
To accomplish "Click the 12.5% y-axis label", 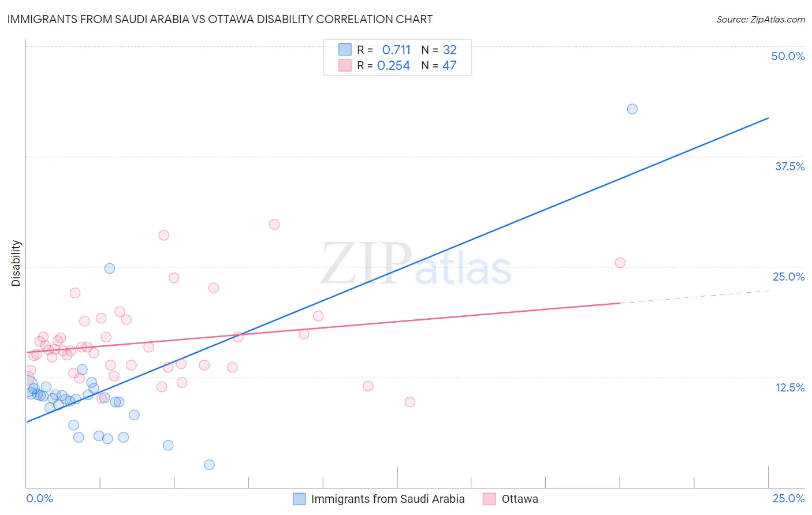I will pos(790,387).
